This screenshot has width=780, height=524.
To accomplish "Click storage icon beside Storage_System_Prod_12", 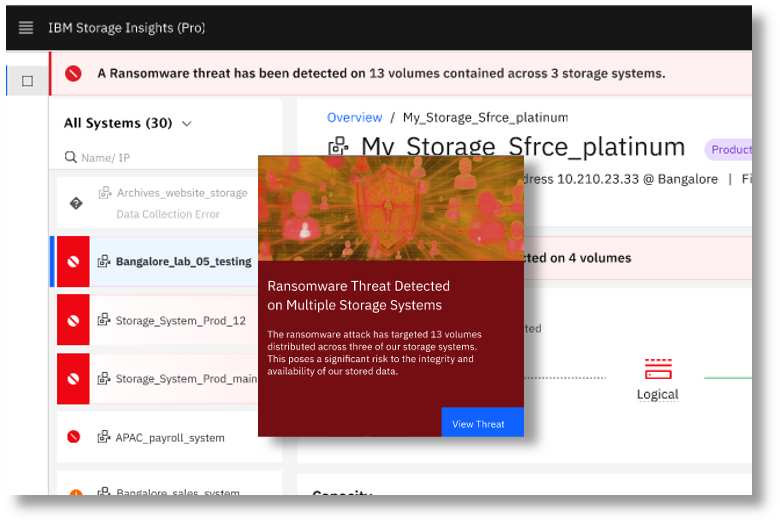I will click(103, 320).
